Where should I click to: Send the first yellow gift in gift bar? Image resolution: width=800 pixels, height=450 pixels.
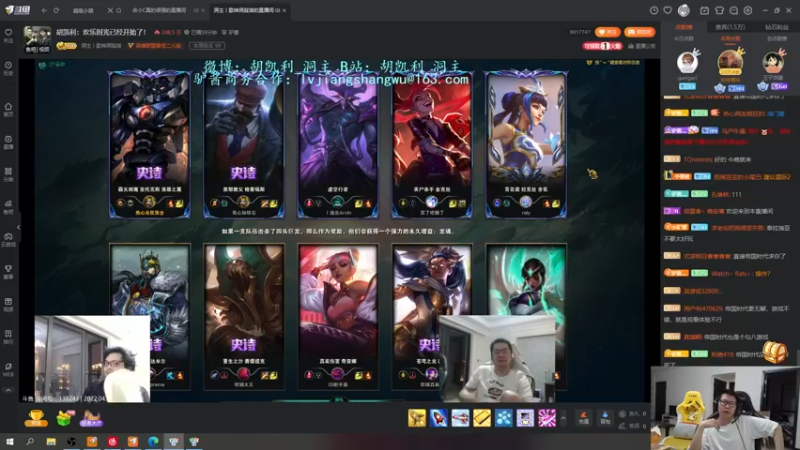(x=417, y=418)
